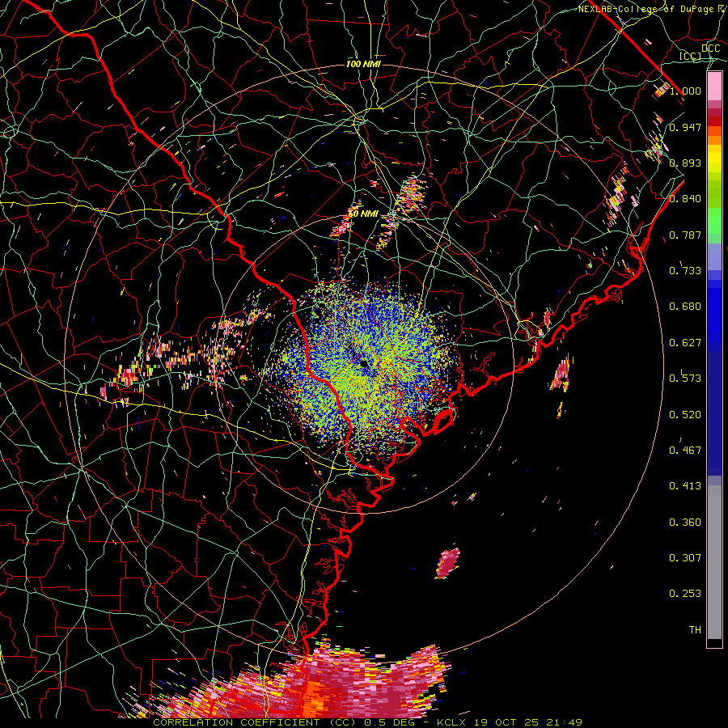728x728 pixels.
Task: Click the 0.573 scale value
Action: pos(685,379)
